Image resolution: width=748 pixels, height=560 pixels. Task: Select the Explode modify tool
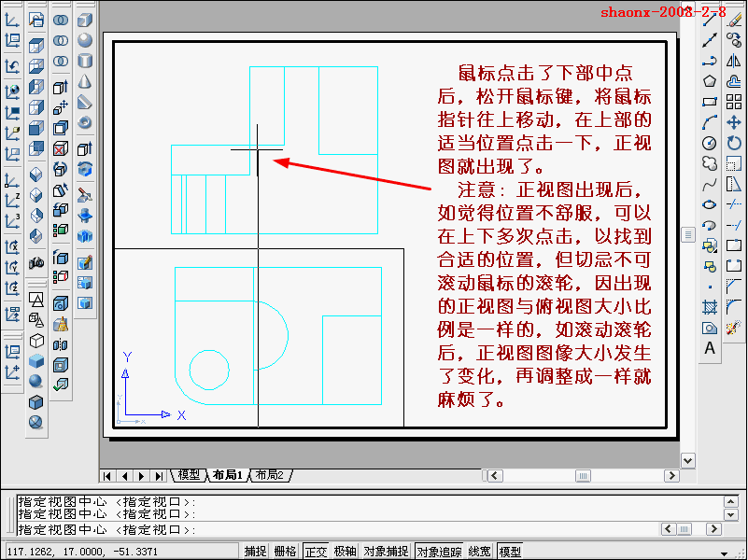[734, 328]
